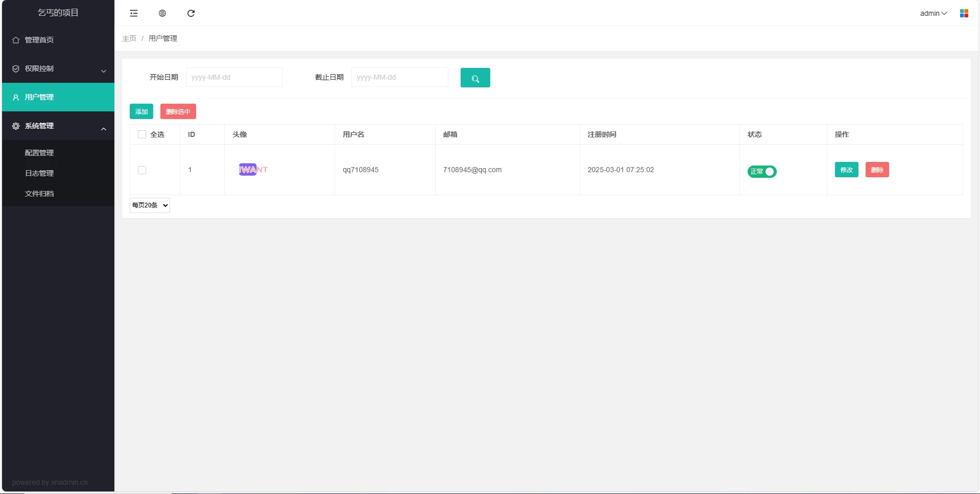Click the home icon beside 管理首页
Screen dimensions: 980x494
tap(16, 40)
